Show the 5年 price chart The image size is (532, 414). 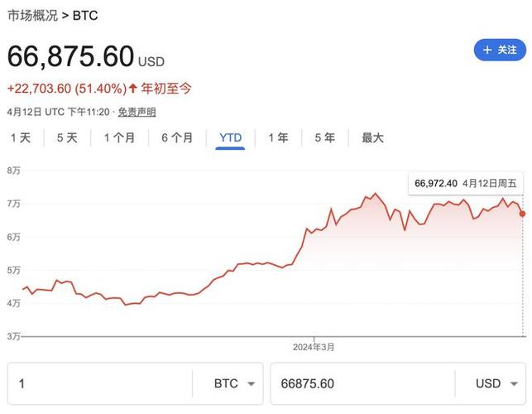coord(324,138)
